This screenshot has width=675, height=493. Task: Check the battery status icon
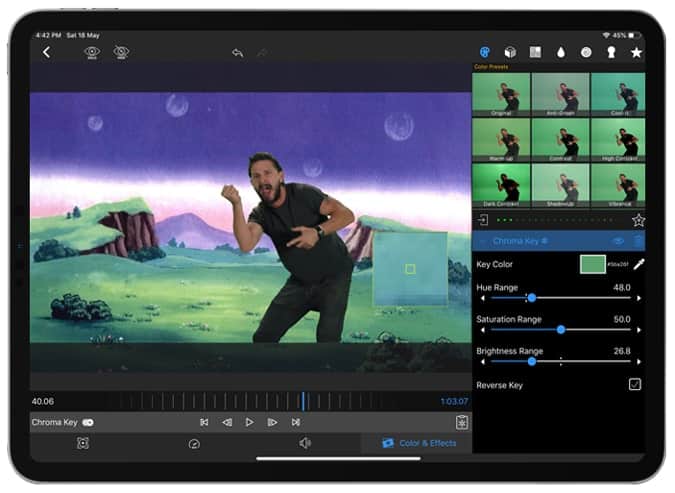pyautogui.click(x=632, y=35)
